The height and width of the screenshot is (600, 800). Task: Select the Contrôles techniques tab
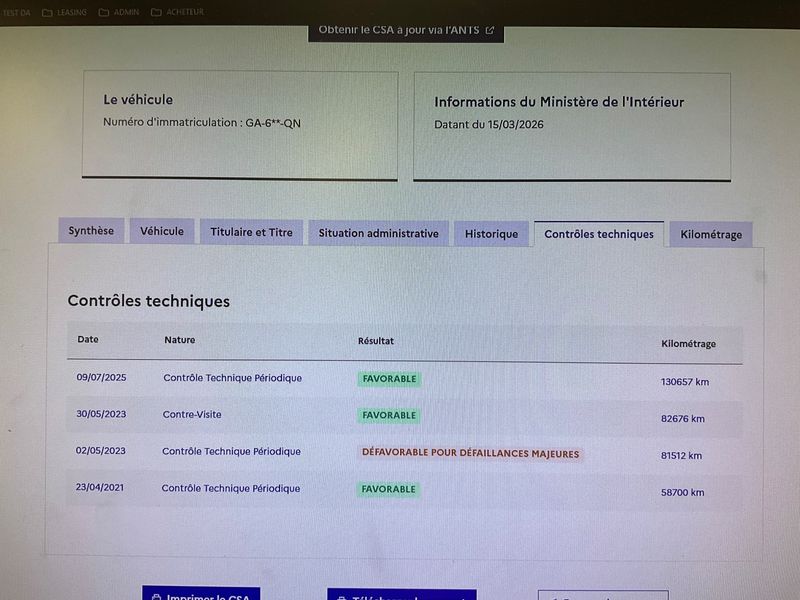coord(599,234)
